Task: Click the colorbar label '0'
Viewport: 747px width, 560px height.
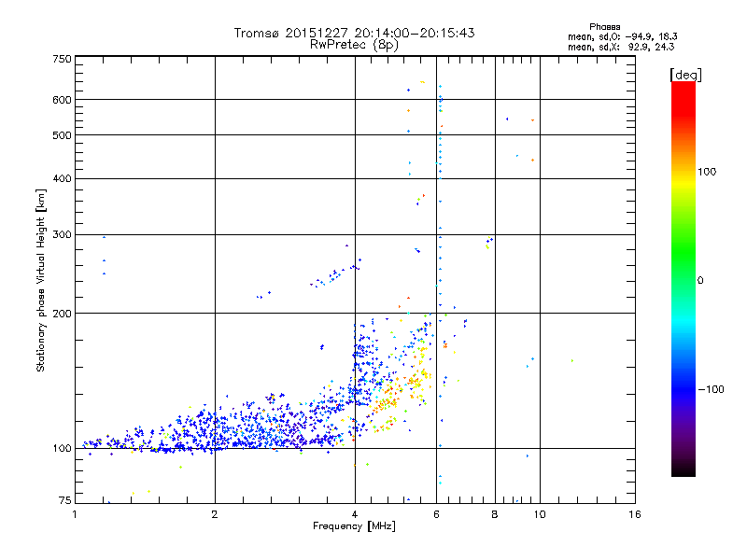Action: click(x=700, y=280)
